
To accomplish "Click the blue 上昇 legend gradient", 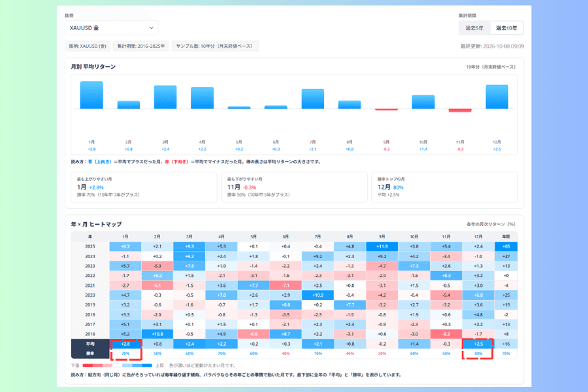I will click(x=137, y=365).
